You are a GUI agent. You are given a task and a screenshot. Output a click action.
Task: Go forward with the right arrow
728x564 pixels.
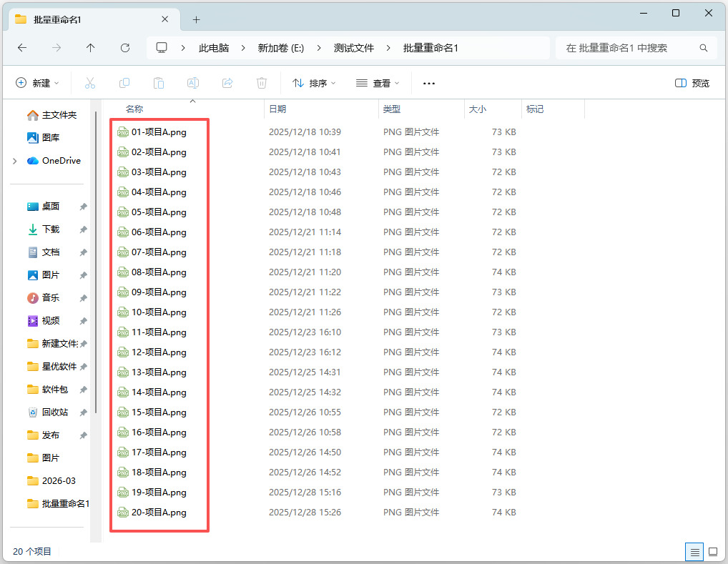56,48
